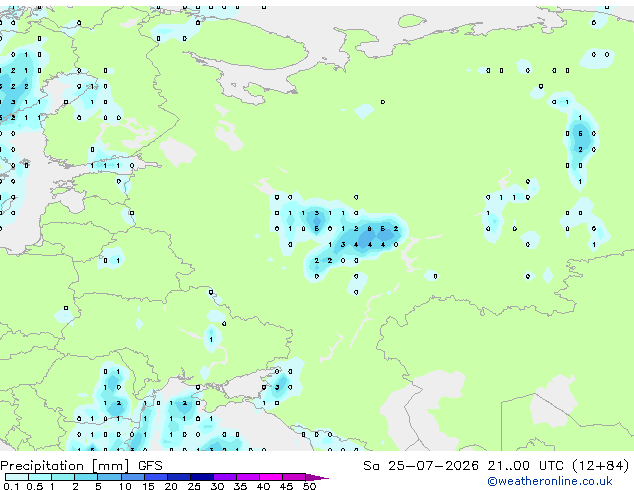The height and width of the screenshot is (490, 634).
Task: Select the legend swatch between 1 and 2
Action: [x=63, y=477]
